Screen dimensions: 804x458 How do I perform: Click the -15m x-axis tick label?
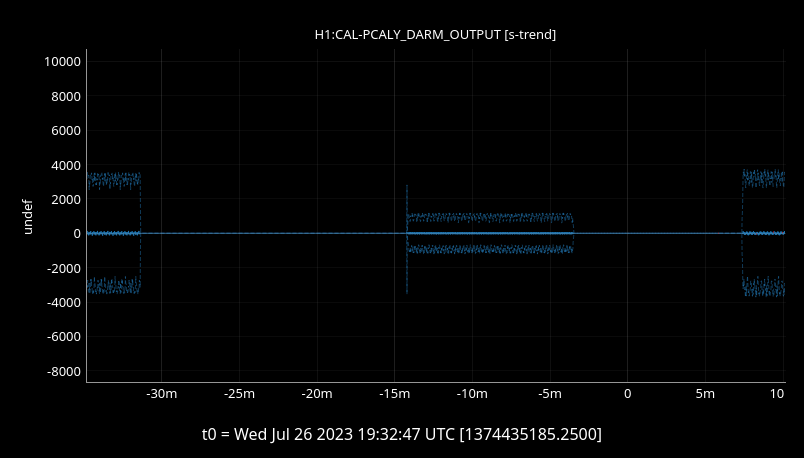[x=394, y=394]
